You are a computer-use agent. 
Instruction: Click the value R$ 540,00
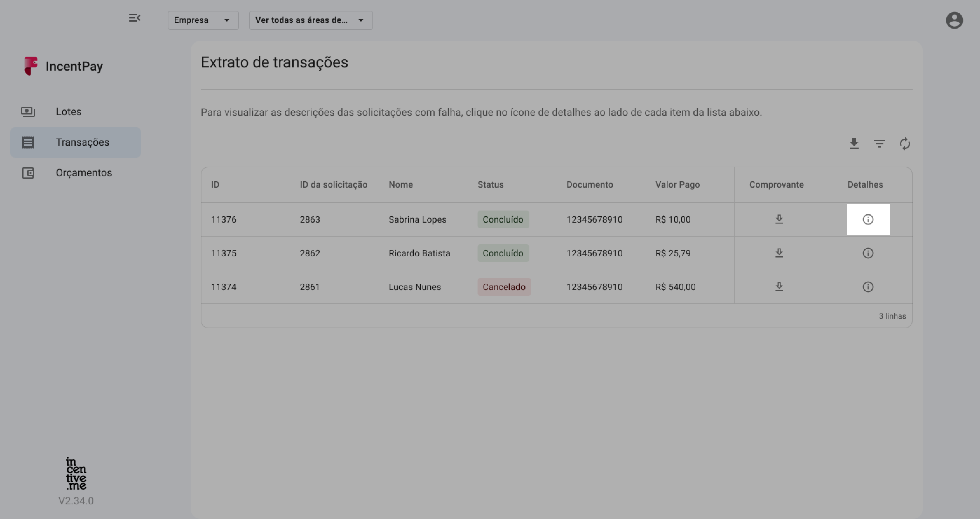[675, 287]
